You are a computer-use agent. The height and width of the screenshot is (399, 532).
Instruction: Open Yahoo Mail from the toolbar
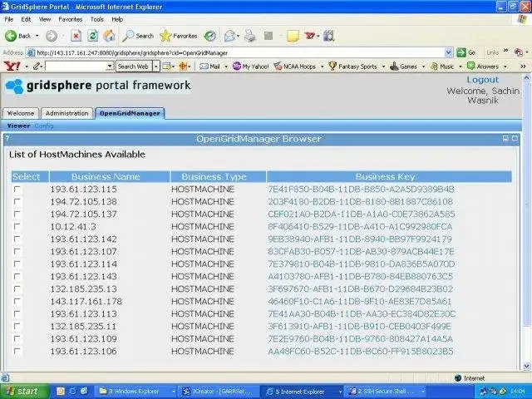(x=210, y=66)
